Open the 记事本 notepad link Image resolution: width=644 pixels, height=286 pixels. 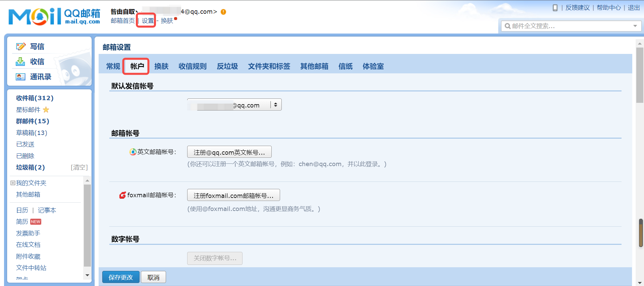pos(47,210)
